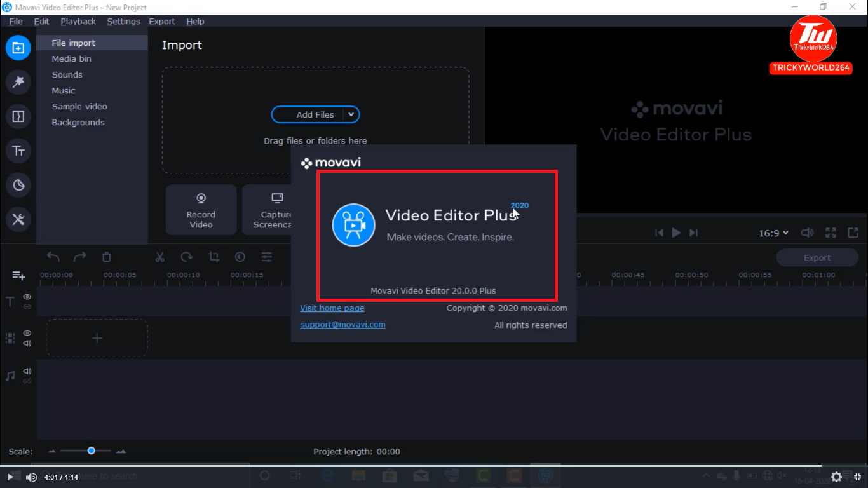Mute the video track speaker

pyautogui.click(x=27, y=343)
